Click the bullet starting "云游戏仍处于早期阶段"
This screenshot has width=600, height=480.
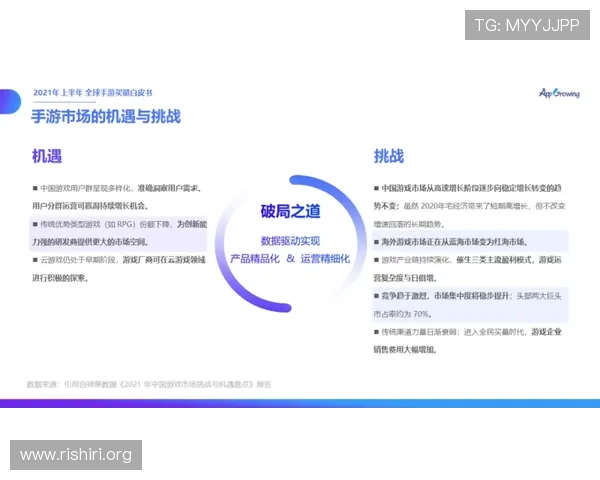[119, 269]
